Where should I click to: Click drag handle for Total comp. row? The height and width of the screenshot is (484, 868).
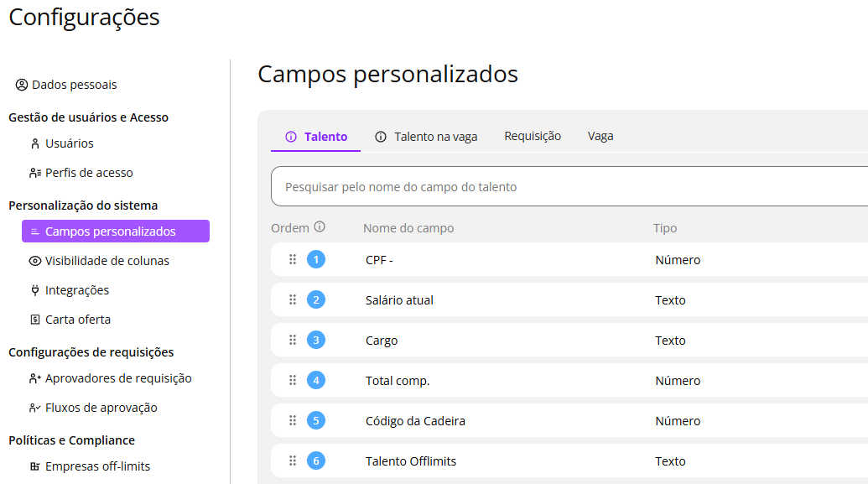pyautogui.click(x=293, y=381)
